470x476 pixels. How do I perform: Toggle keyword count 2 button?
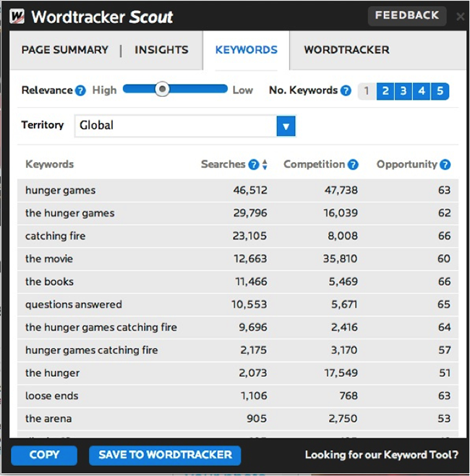385,91
